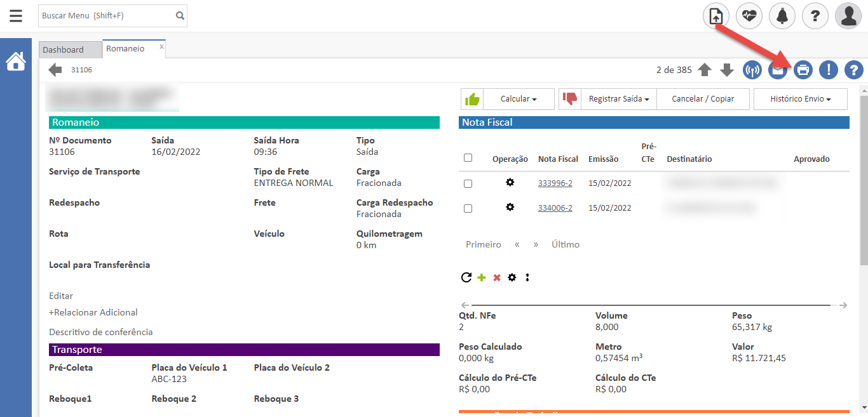
Task: Click the horizontal scroll left arrow
Action: point(465,305)
